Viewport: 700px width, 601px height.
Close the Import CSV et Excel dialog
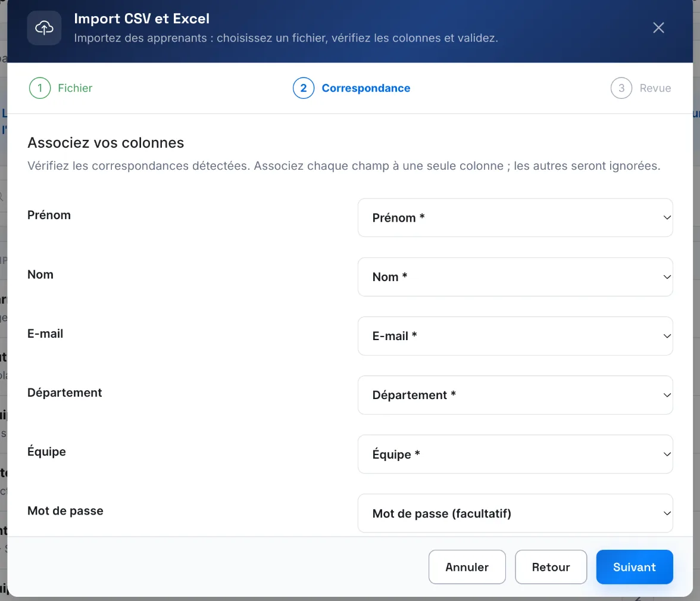click(658, 28)
